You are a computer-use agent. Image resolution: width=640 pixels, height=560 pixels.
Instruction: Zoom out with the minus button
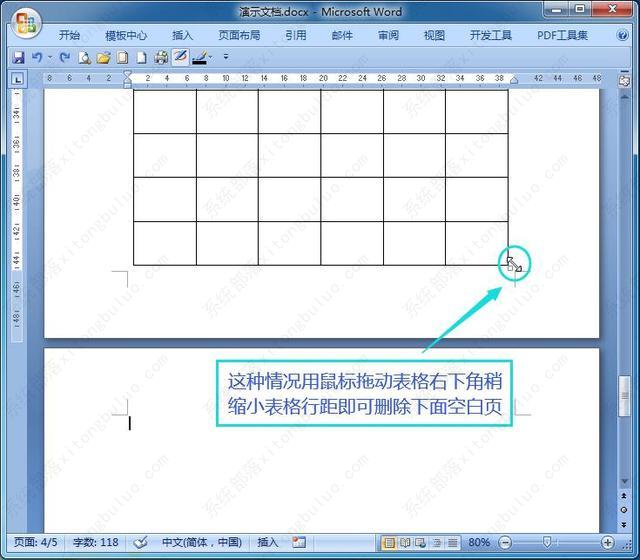505,542
